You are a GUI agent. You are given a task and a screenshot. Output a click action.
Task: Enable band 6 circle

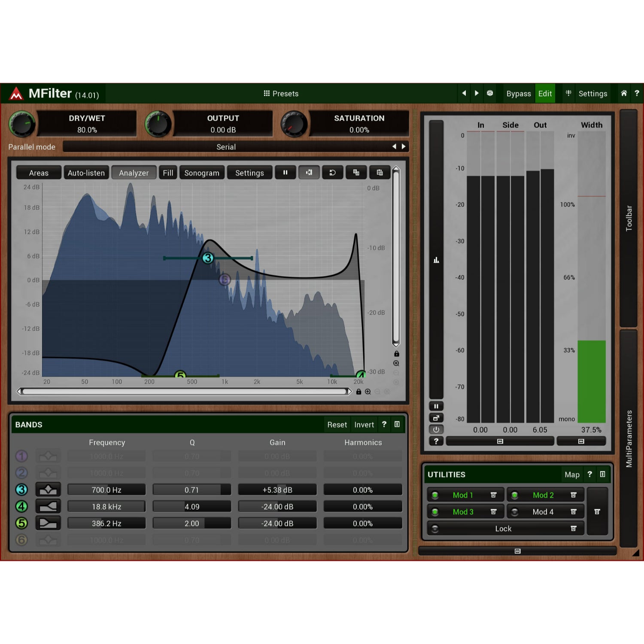coord(21,540)
